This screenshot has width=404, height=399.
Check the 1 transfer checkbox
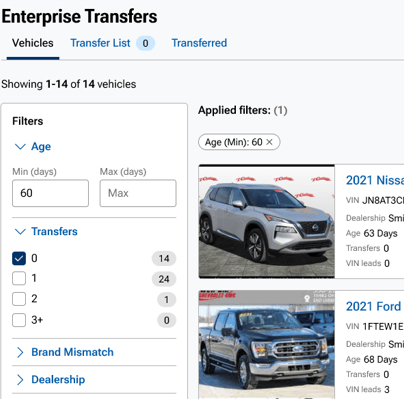pyautogui.click(x=19, y=278)
